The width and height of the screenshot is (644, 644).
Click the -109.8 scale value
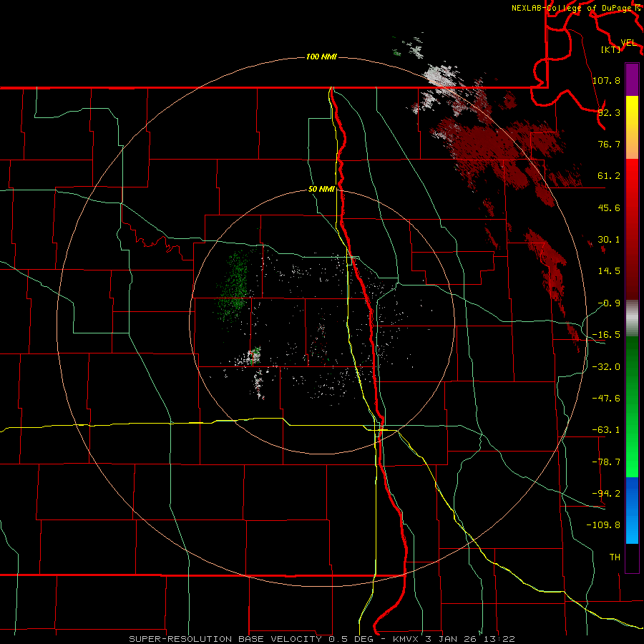tap(604, 525)
